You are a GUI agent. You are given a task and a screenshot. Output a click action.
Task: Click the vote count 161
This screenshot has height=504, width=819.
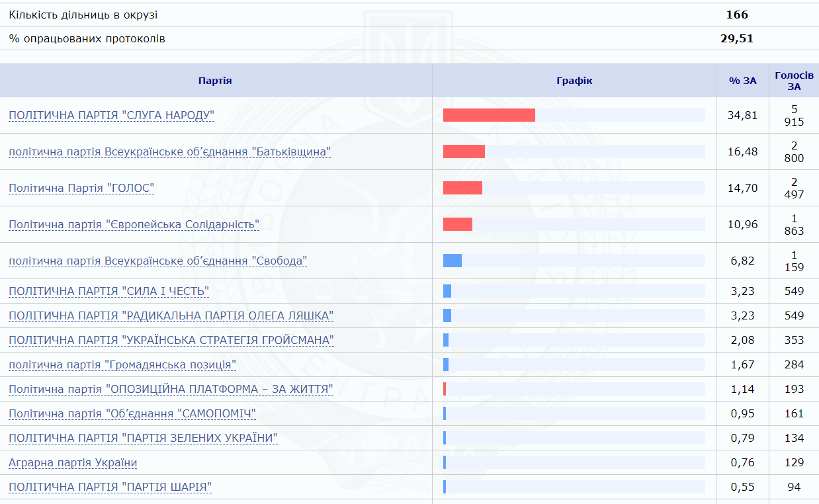[x=794, y=413]
